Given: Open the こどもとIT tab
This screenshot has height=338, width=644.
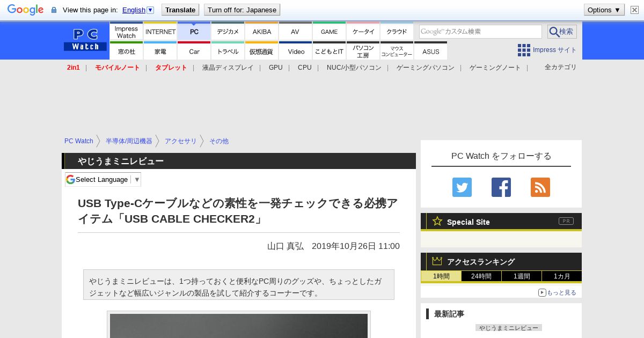Looking at the screenshot, I should (x=329, y=51).
